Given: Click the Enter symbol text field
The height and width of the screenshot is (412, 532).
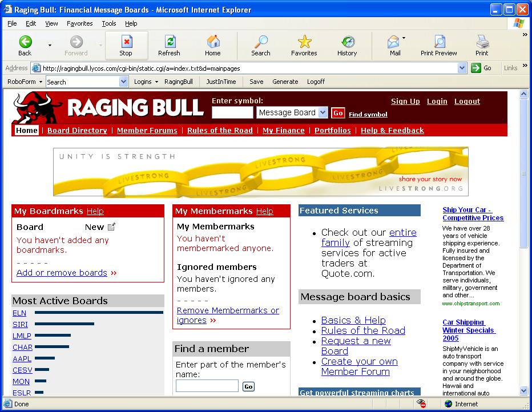Looking at the screenshot, I should 232,113.
